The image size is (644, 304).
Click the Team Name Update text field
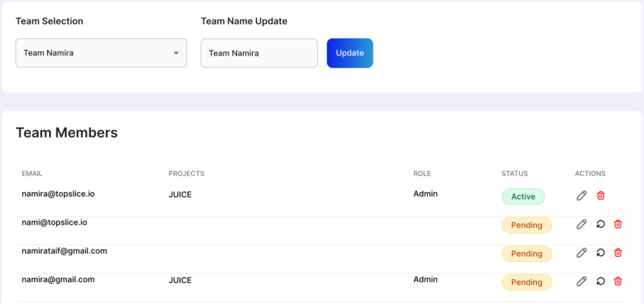pyautogui.click(x=258, y=53)
